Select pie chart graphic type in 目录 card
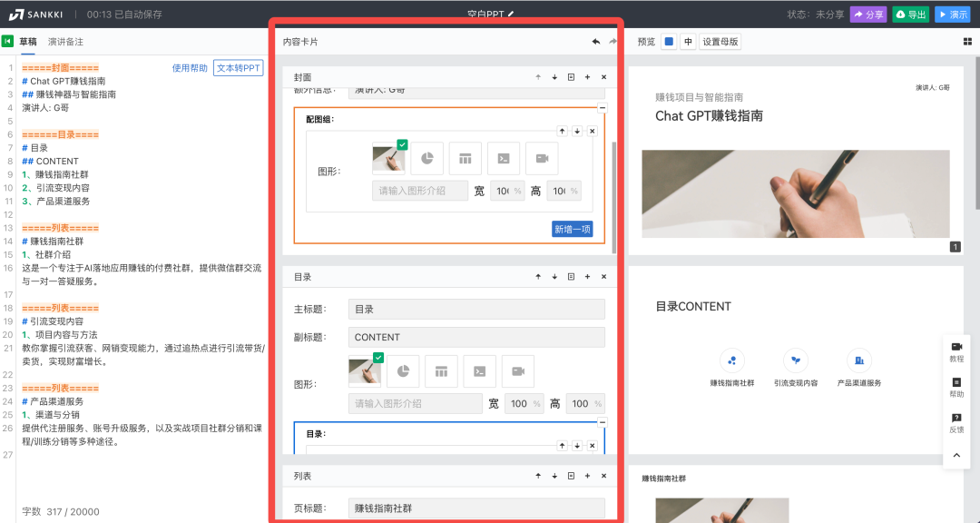The height and width of the screenshot is (523, 980). [403, 371]
